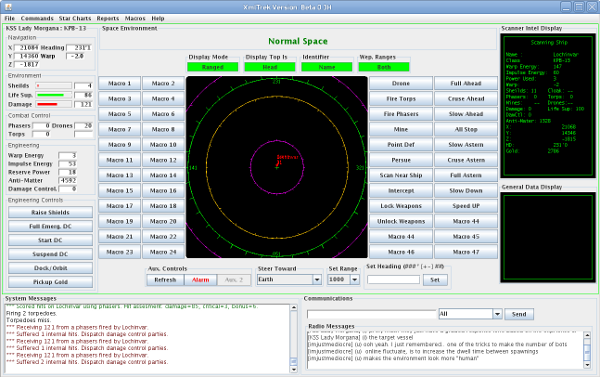Toggle the Display Top Is Head button
Screen dimensions: 600x377
point(270,67)
